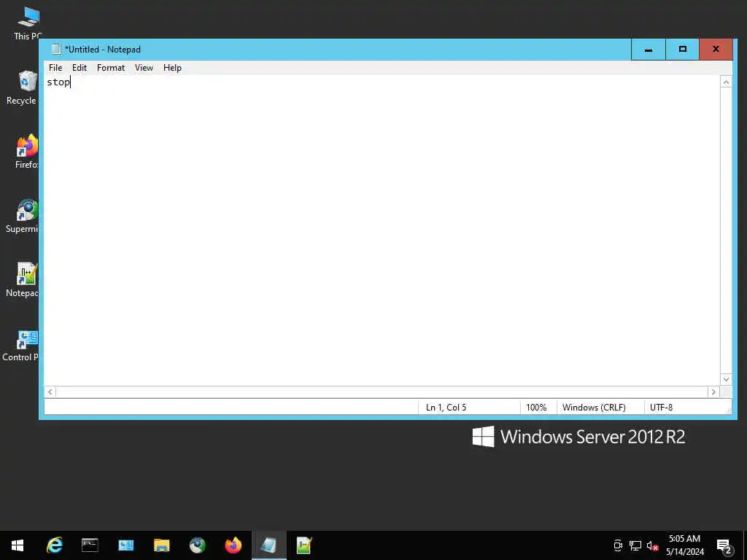747x560 pixels.
Task: Click the vertical scrollbar down arrow
Action: (x=726, y=379)
